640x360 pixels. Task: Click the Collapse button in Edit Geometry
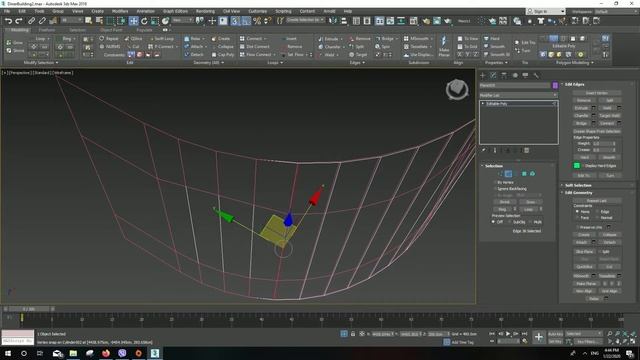tap(609, 235)
